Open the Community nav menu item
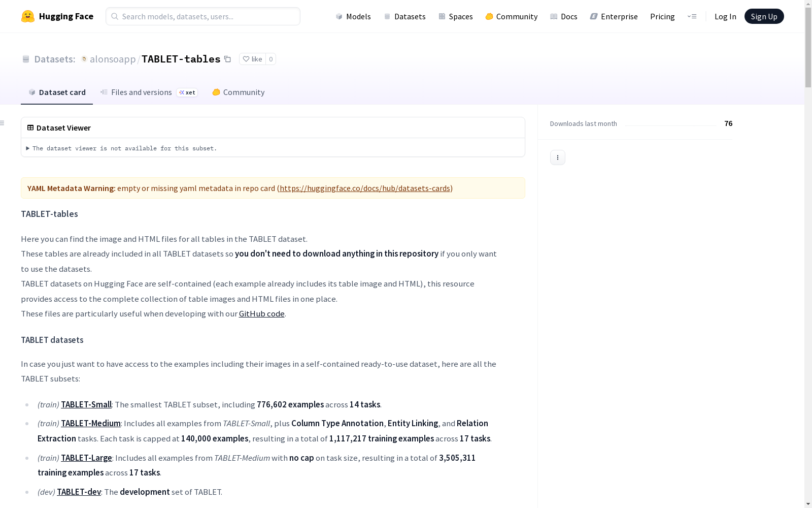812x508 pixels. coord(512,16)
